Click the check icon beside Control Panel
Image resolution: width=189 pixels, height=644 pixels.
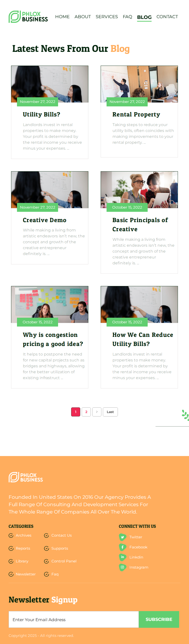[46, 561]
